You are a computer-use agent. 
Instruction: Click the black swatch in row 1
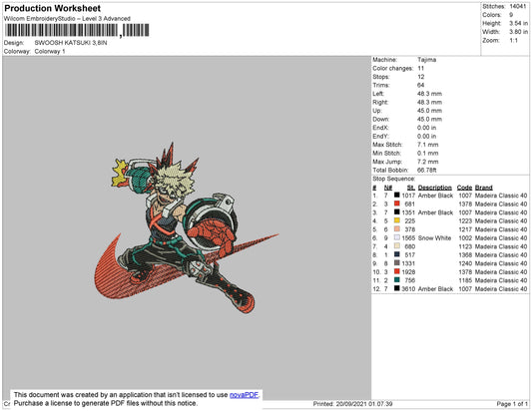396,196
